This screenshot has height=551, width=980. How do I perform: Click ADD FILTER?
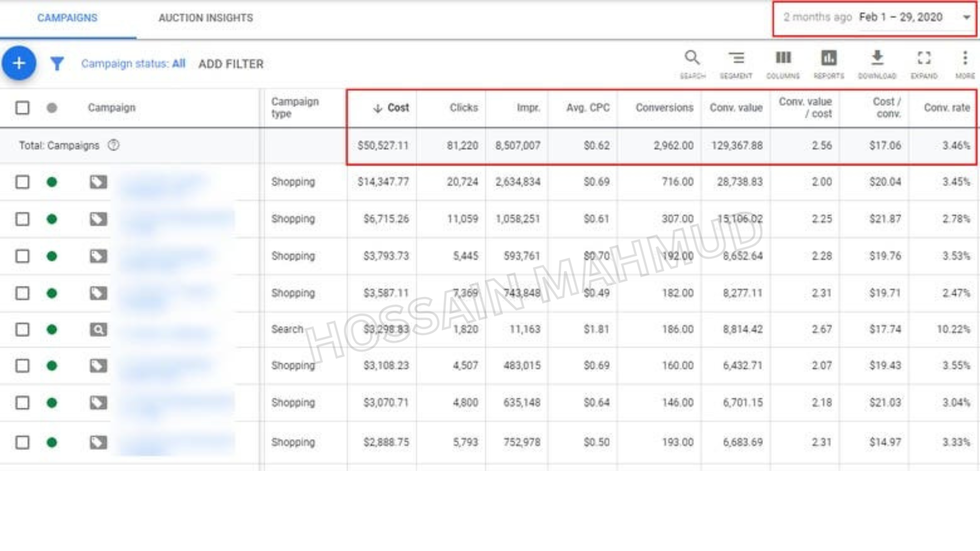(x=231, y=64)
